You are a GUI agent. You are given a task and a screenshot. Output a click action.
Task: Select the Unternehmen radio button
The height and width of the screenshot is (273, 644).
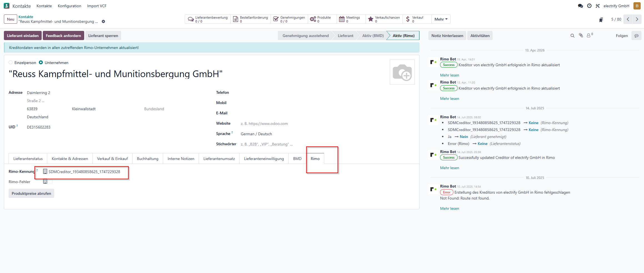tap(41, 63)
